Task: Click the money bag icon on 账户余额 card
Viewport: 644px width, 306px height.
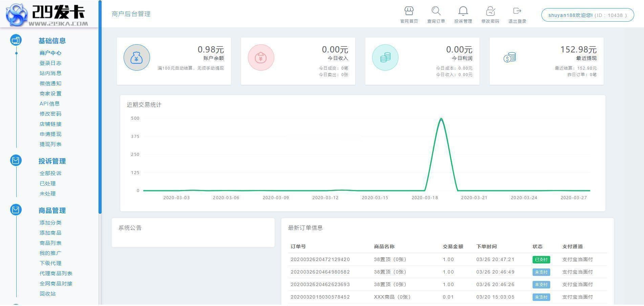Action: click(137, 57)
